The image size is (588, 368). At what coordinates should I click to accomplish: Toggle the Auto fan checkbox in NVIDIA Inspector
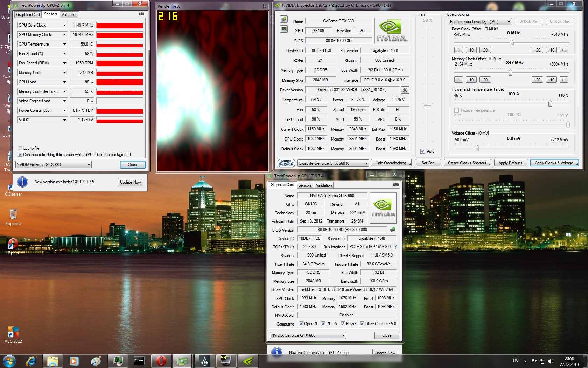tap(422, 151)
